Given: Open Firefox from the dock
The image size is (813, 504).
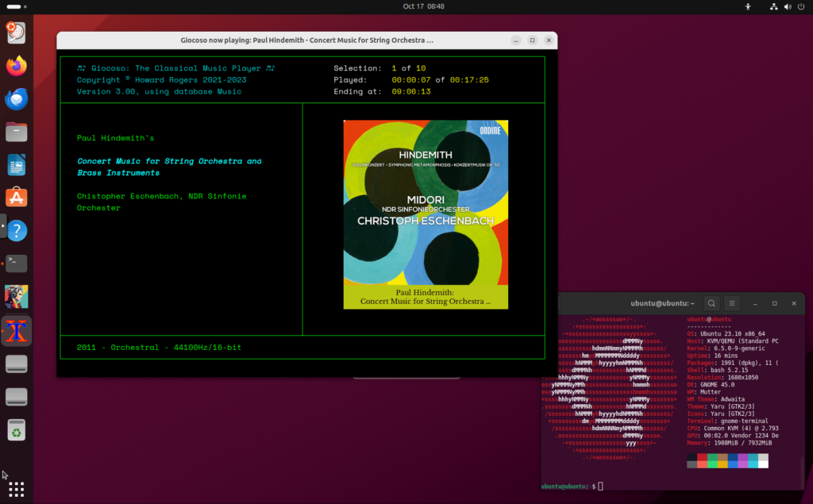Looking at the screenshot, I should (x=17, y=66).
